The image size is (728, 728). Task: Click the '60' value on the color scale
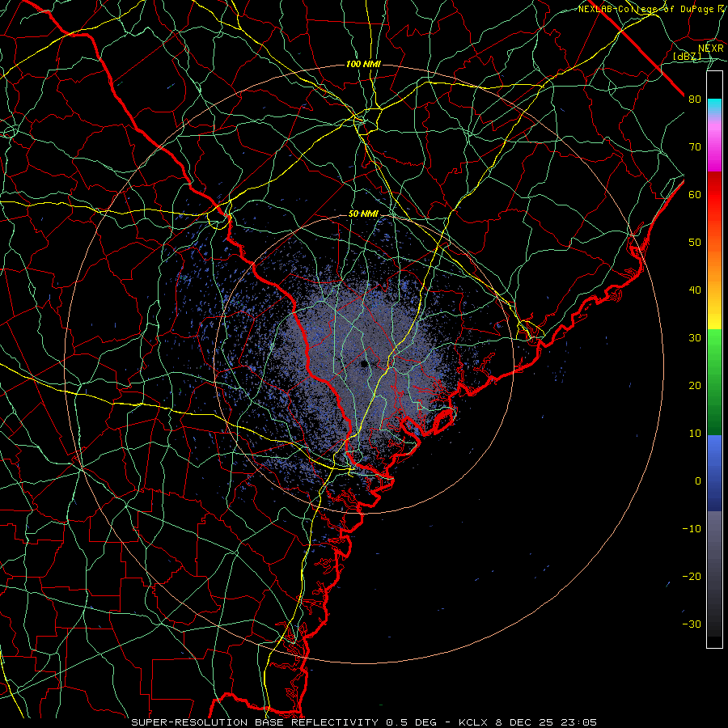click(695, 195)
